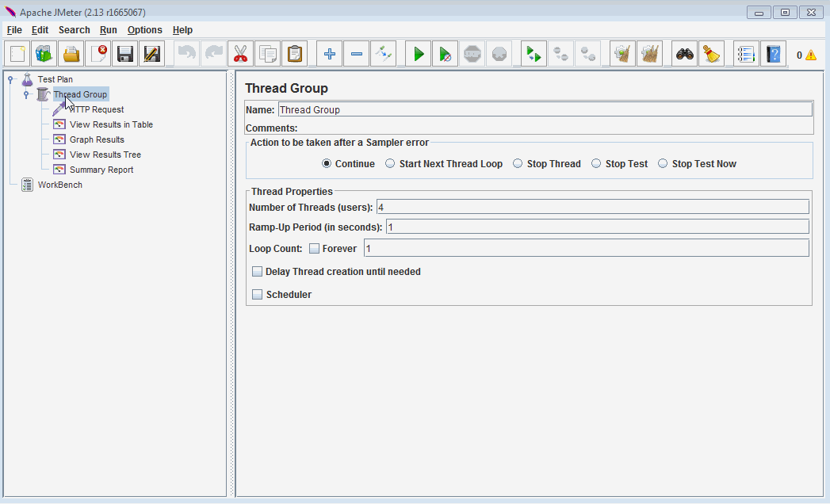The width and height of the screenshot is (830, 504).
Task: Select the Summary Report listener
Action: (101, 170)
